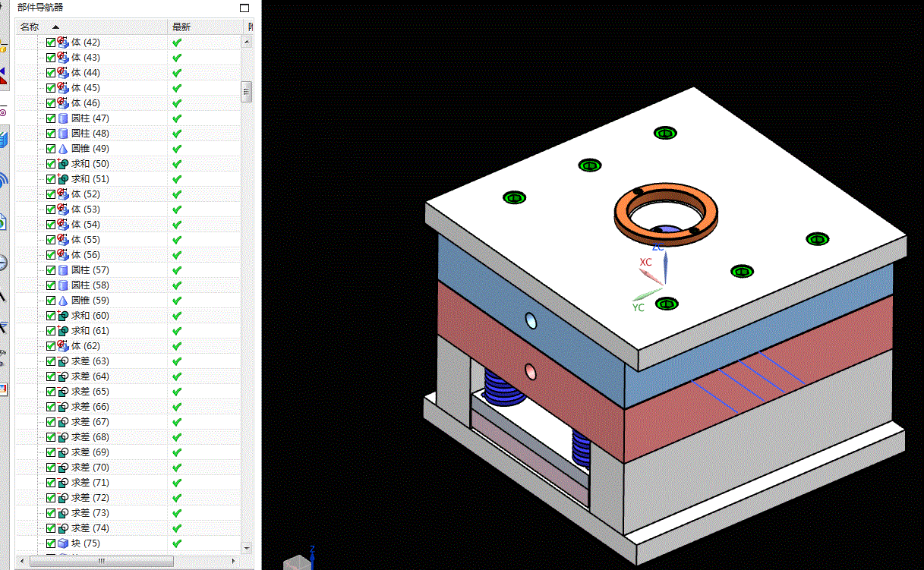Select tree row 求和 (61)
Screen dimensions: 924x570
[x=128, y=331]
